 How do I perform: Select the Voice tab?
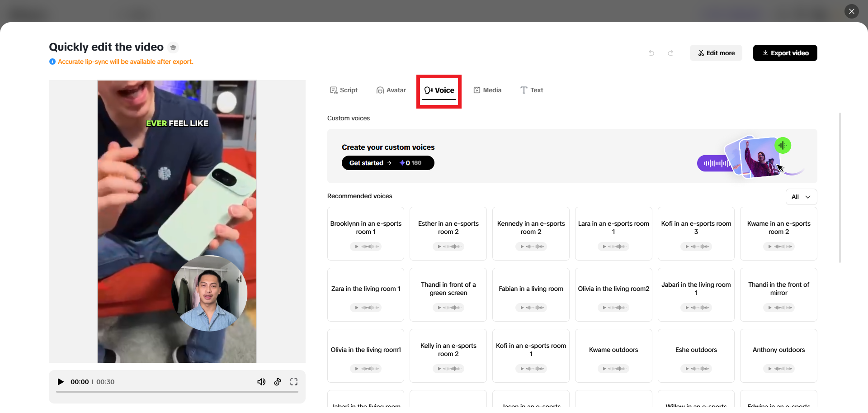click(x=439, y=90)
